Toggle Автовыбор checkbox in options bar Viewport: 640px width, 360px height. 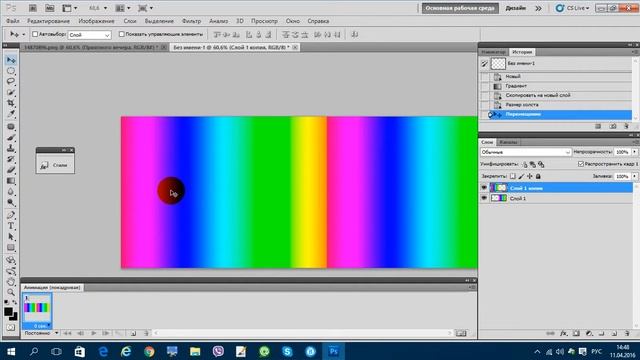pos(35,34)
